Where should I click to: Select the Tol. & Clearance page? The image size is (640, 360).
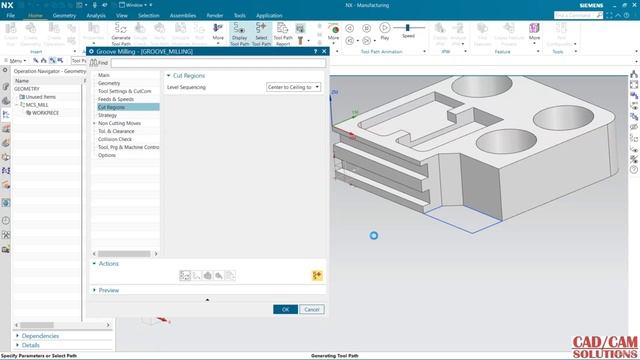[116, 131]
